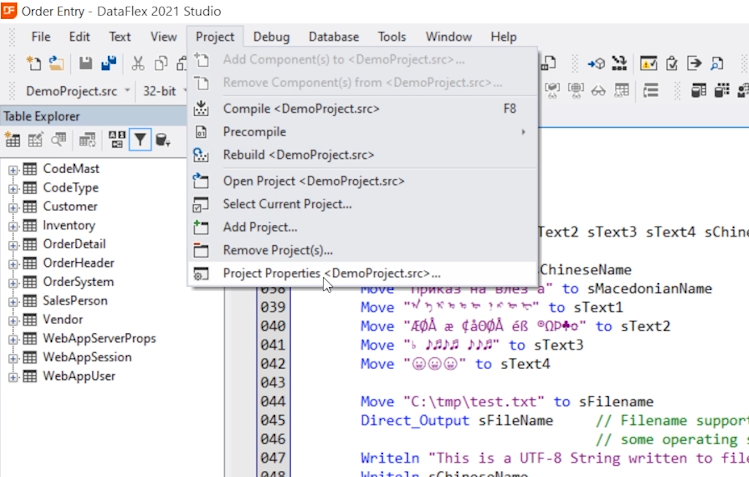Click the magnifier page search icon
The height and width of the screenshot is (477, 749).
[717, 64]
